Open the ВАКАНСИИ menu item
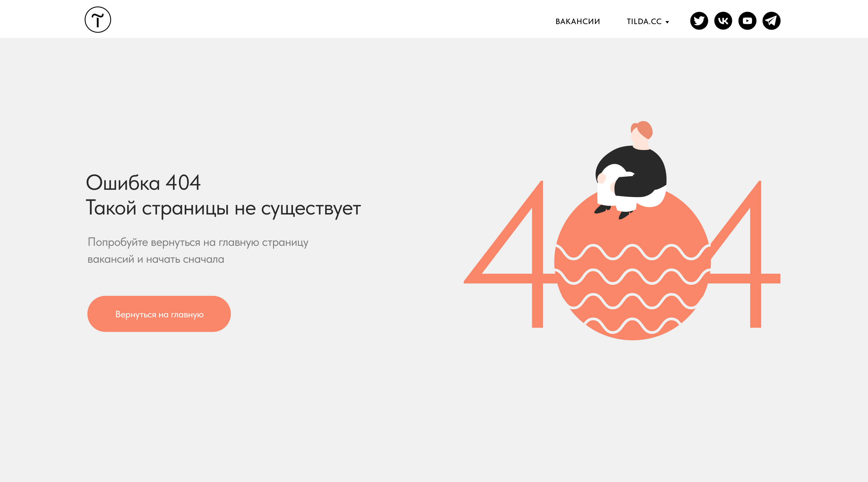The width and height of the screenshot is (868, 482). coord(577,22)
